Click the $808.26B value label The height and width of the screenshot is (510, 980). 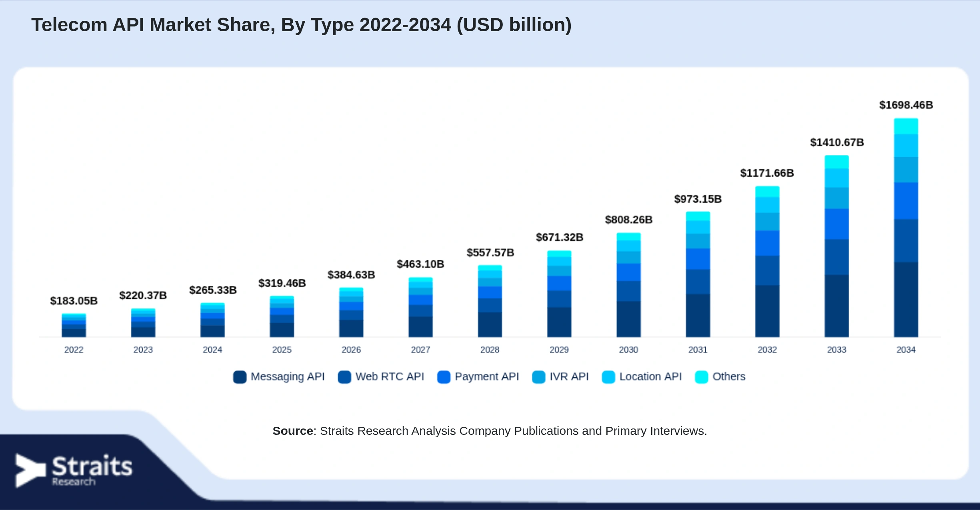click(629, 220)
